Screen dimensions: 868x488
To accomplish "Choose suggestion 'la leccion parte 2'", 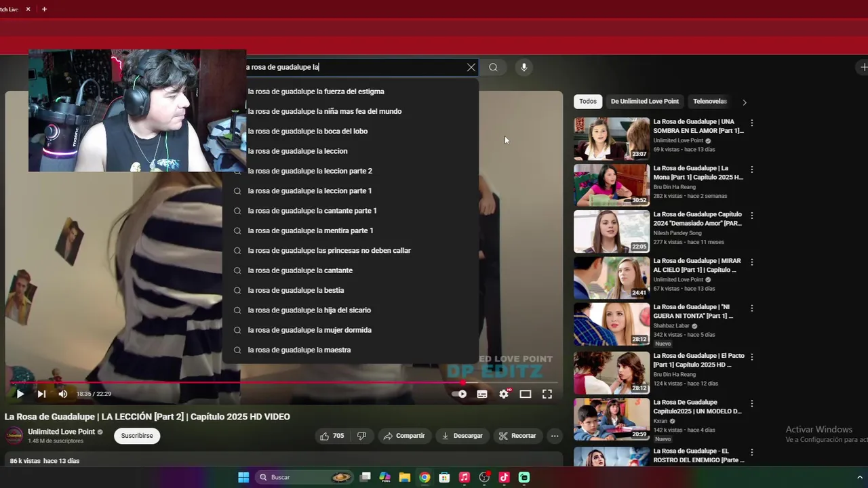I will [x=351, y=171].
